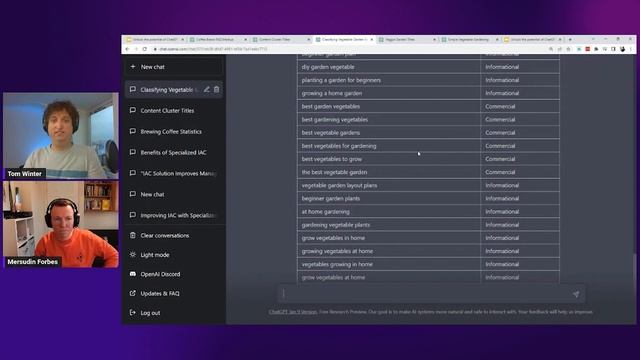
Task: Bookmark the page with star icon
Action: click(569, 49)
